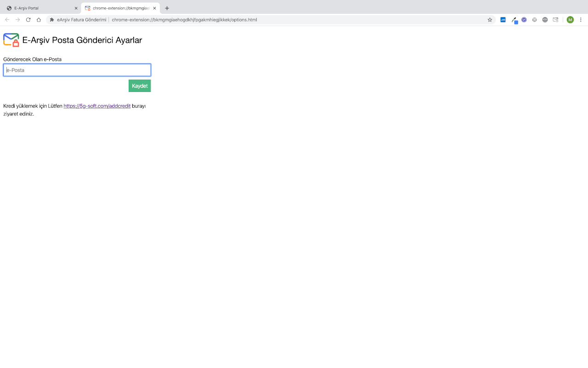Viewport: 588px width, 368px height.
Task: Activate the color picker eyedropper extension
Action: click(x=514, y=20)
